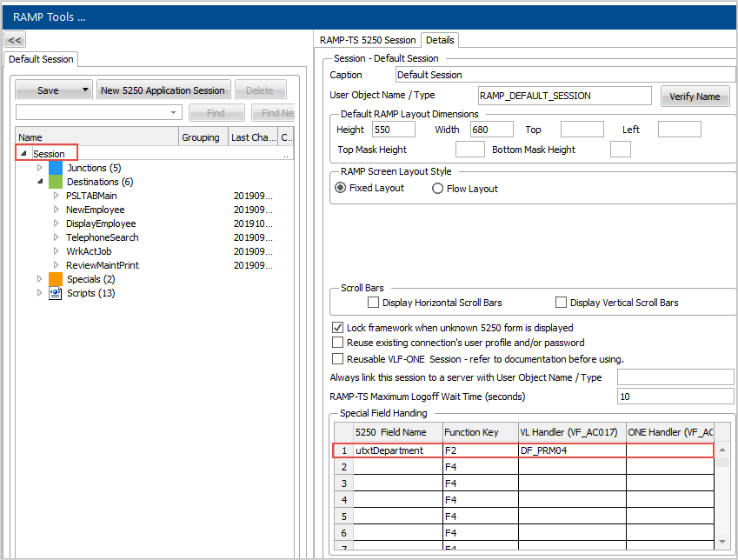Viewport: 738px width, 560px height.
Task: Enable Display Horizontal Scroll Bars checkbox
Action: point(374,303)
